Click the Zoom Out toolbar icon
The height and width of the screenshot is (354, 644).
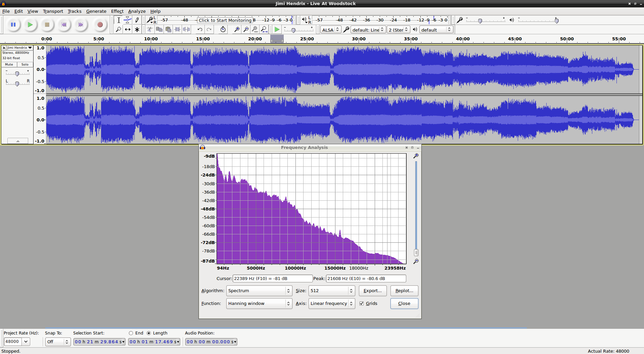[x=246, y=30]
